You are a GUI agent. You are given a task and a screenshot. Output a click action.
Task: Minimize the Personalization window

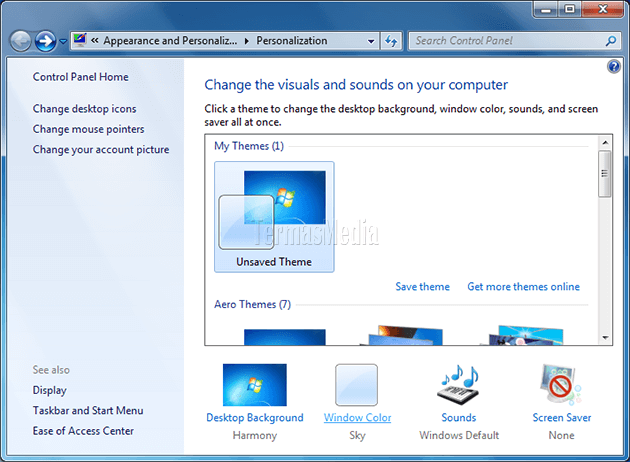(546, 9)
